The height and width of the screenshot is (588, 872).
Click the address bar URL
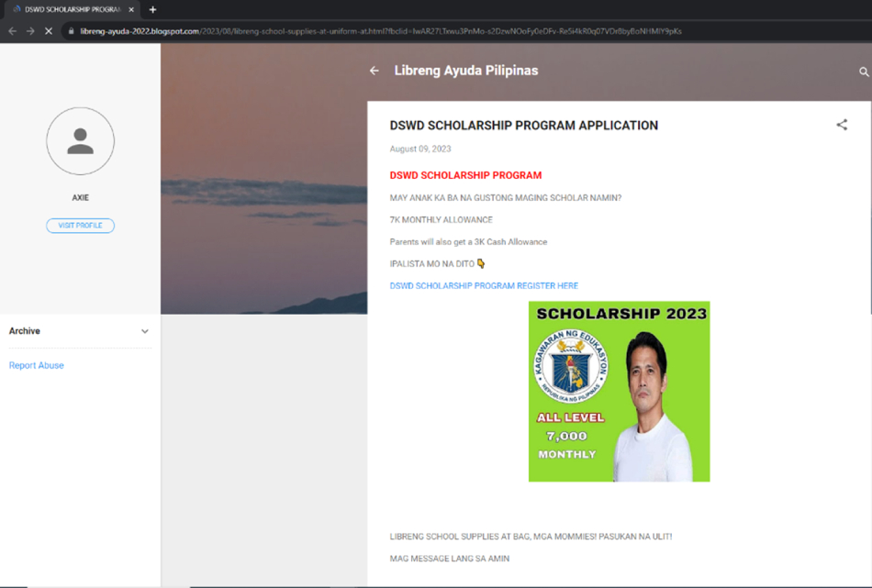[380, 31]
